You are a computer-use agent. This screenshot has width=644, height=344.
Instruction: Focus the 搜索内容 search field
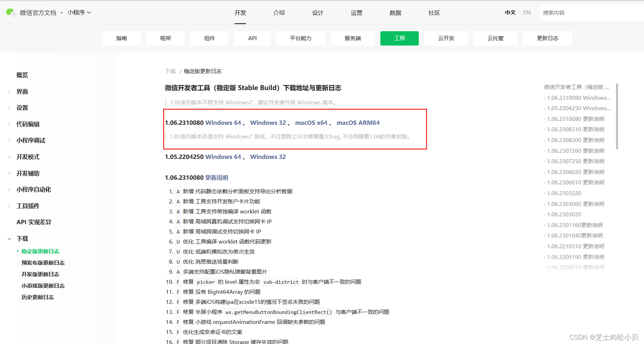(x=592, y=13)
